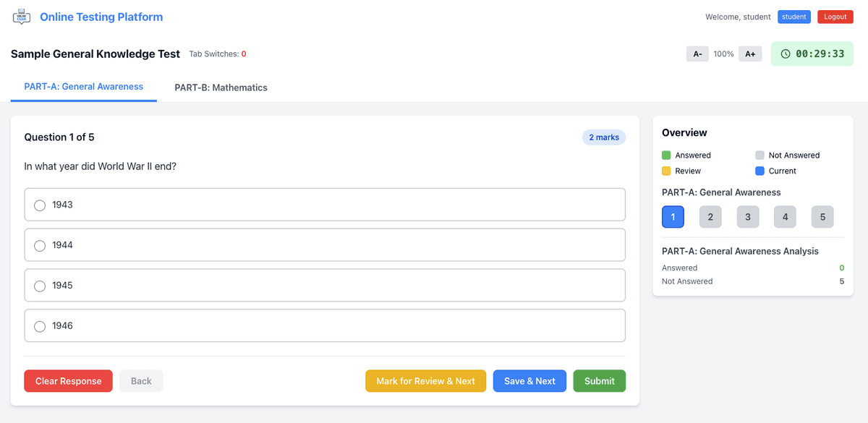
Task: Click Mark for Review & Next
Action: (x=425, y=380)
